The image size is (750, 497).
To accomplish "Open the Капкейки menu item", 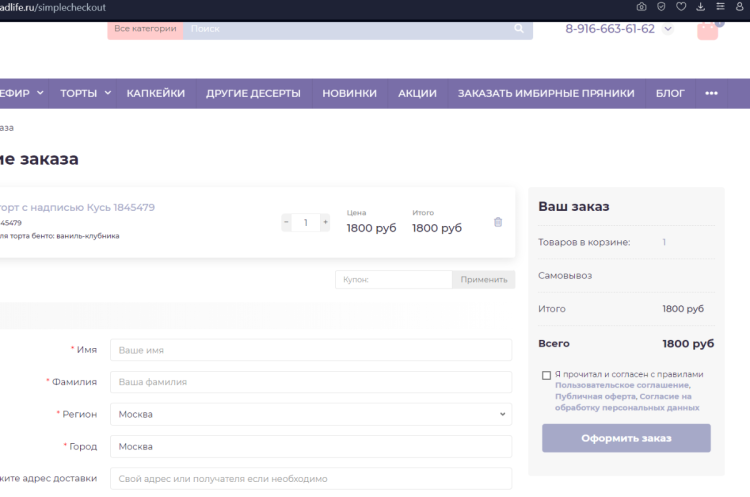I will (155, 93).
